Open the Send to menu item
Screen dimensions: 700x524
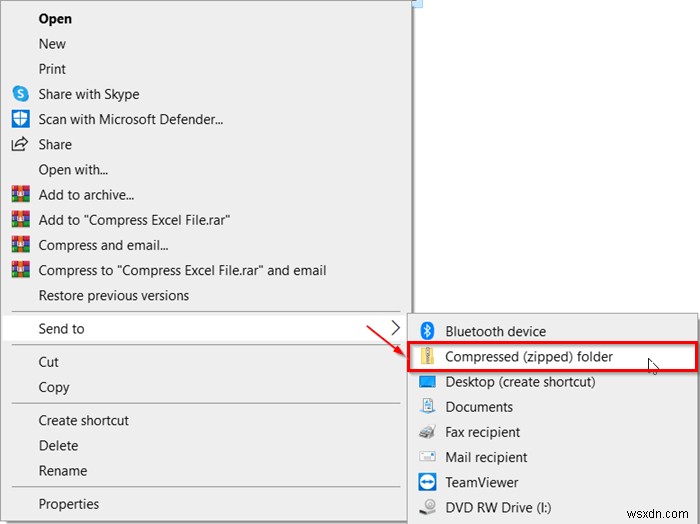207,329
